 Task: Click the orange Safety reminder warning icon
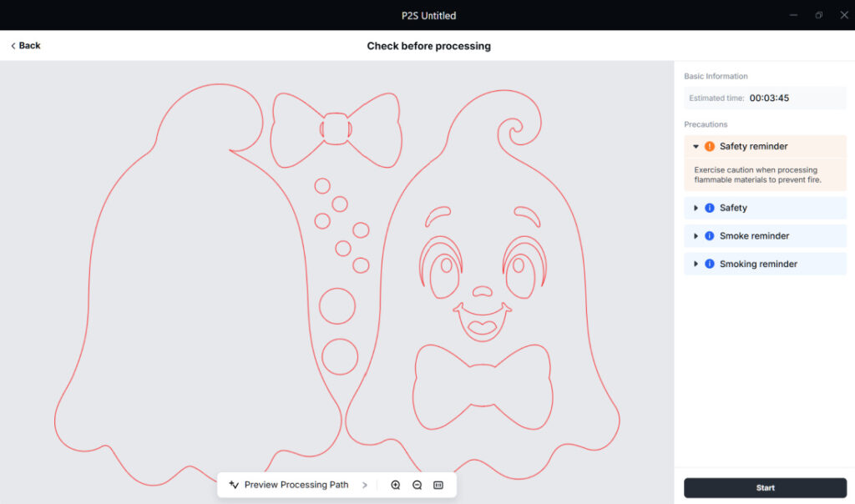(710, 146)
